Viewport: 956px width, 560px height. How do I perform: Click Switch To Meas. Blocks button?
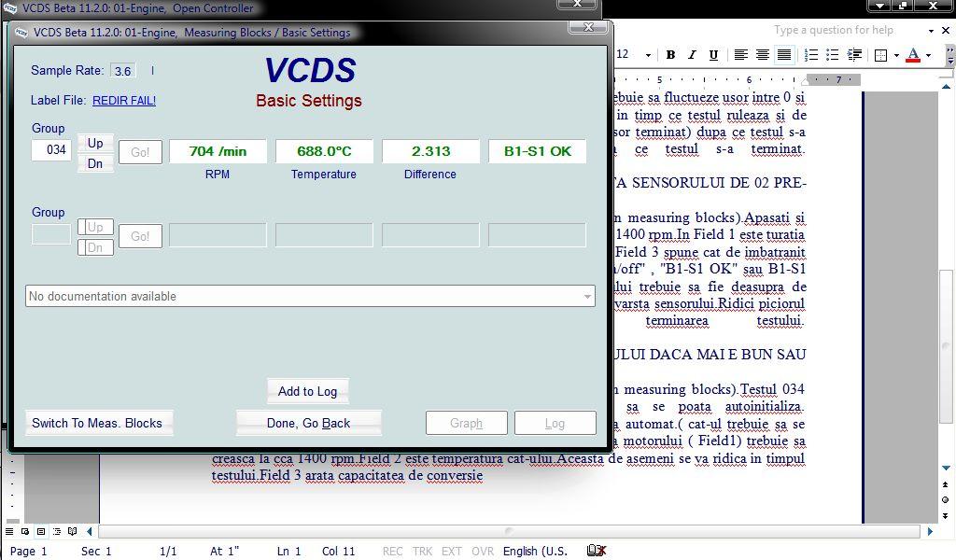(x=97, y=423)
